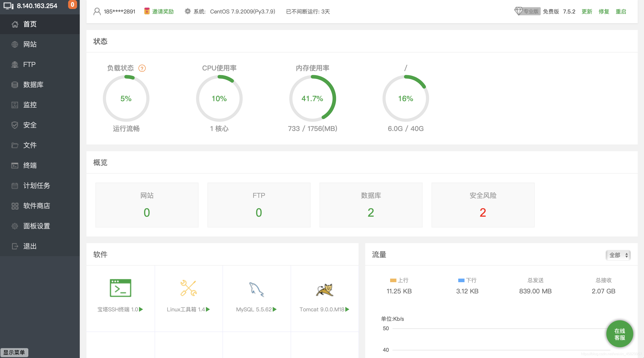644x358 pixels.
Task: Click the 2.07 GB total received value
Action: pos(603,291)
